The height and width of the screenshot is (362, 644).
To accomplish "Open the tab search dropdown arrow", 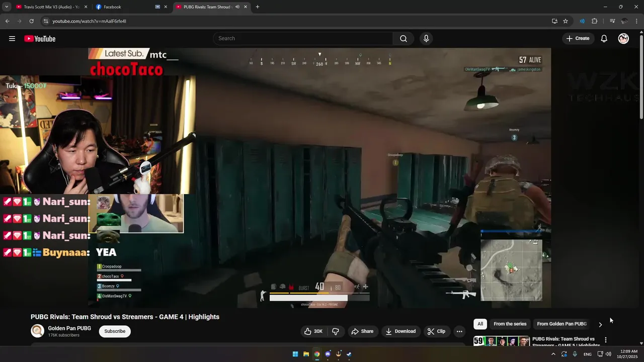I will coord(7,7).
